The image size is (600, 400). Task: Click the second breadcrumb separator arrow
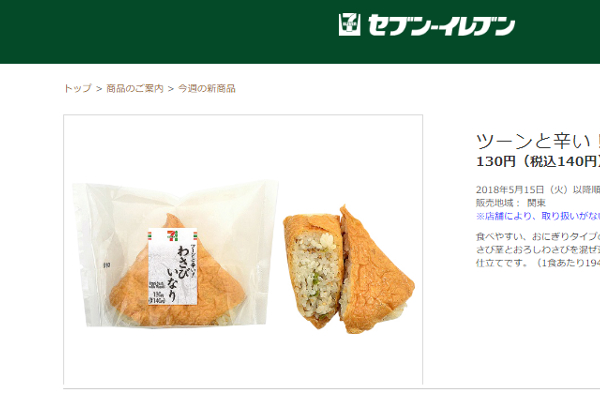click(x=171, y=89)
